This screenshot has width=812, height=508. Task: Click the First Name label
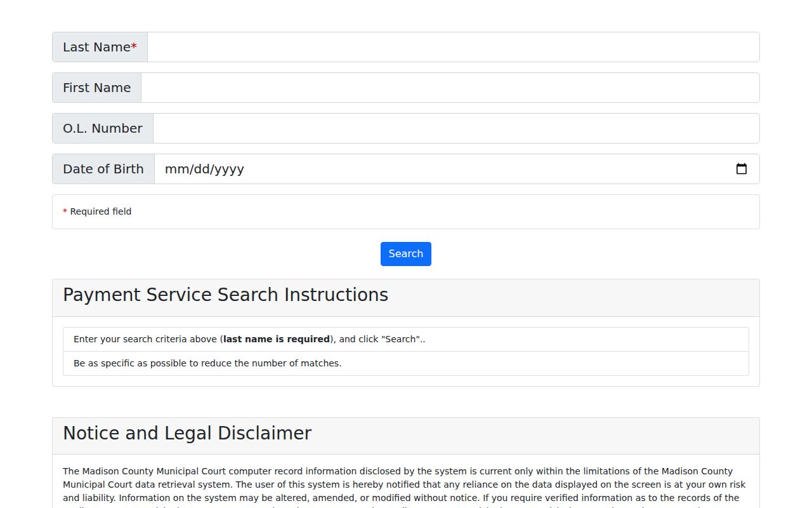click(x=96, y=88)
